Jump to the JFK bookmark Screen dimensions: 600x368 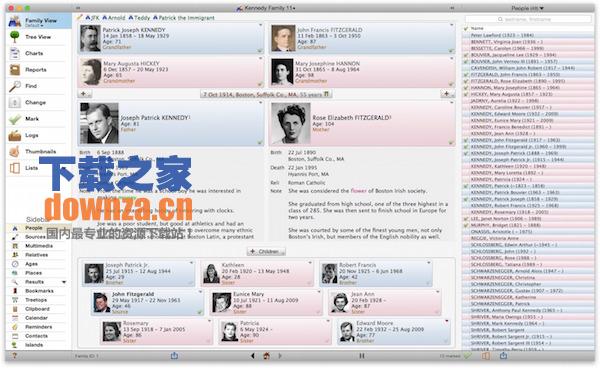pos(92,18)
